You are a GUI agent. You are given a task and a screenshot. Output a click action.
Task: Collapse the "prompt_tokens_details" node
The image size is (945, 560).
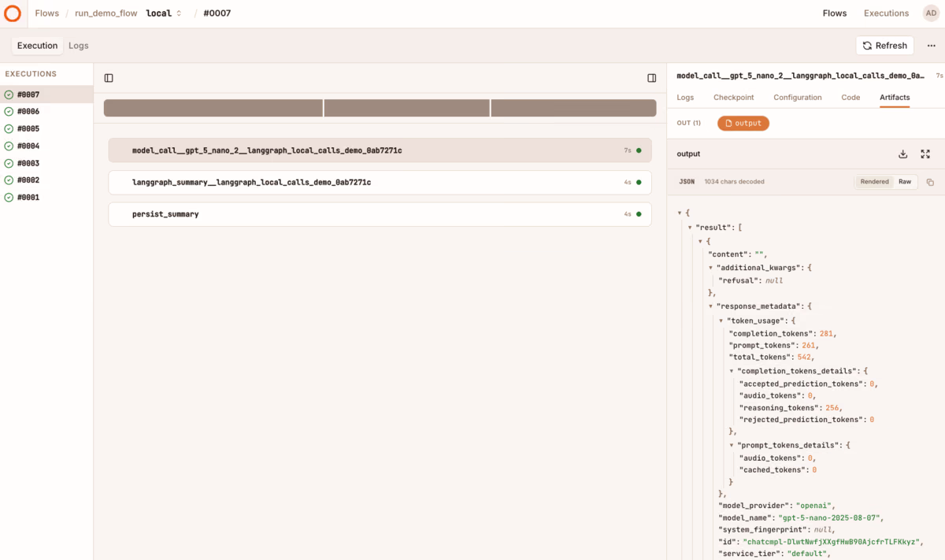(732, 445)
